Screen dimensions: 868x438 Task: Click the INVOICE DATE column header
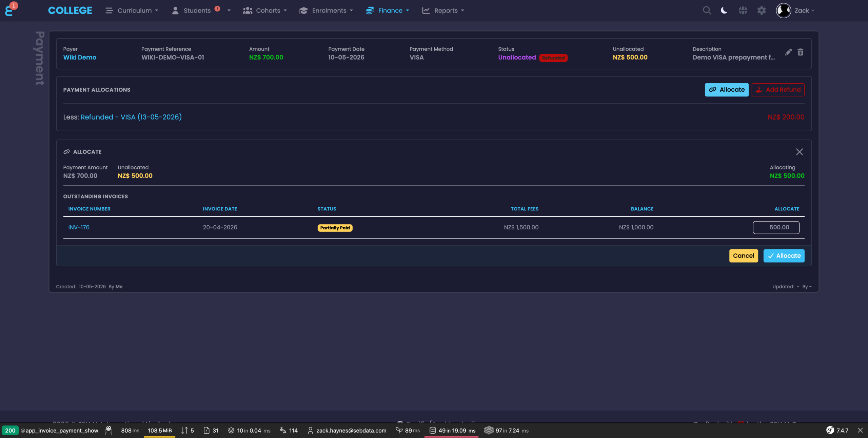point(220,209)
